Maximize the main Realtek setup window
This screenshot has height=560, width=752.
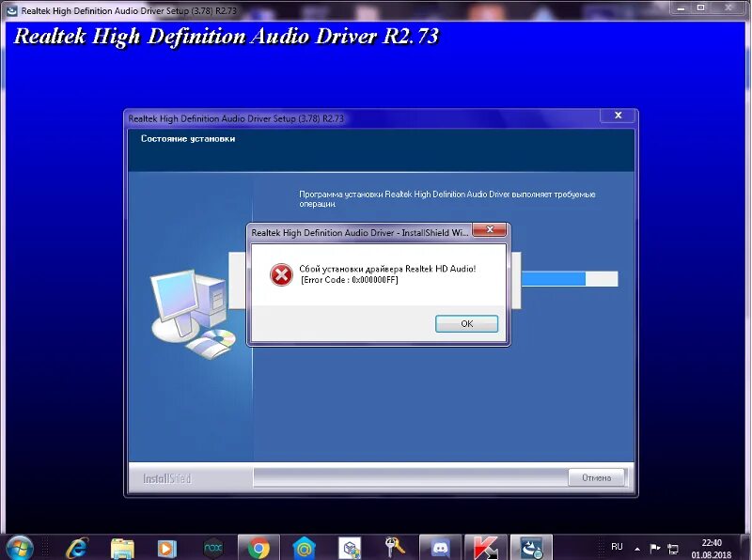point(700,8)
